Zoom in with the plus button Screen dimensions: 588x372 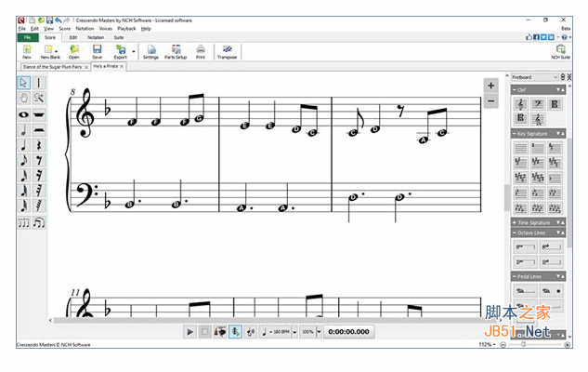[490, 86]
